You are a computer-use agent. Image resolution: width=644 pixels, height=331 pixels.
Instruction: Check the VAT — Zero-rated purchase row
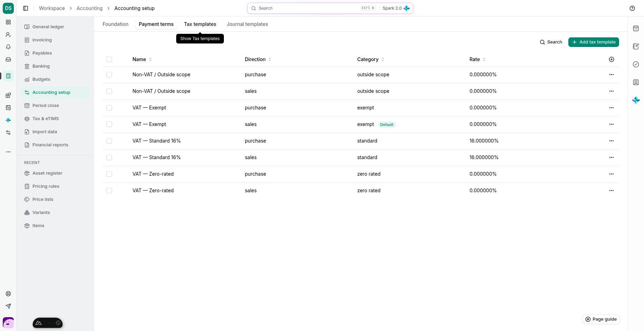[109, 174]
